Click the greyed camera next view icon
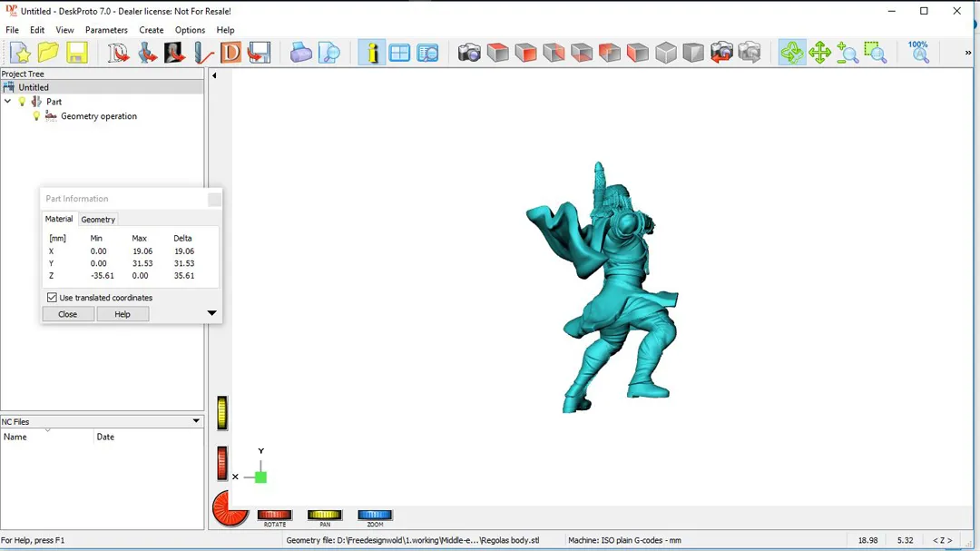 750,53
